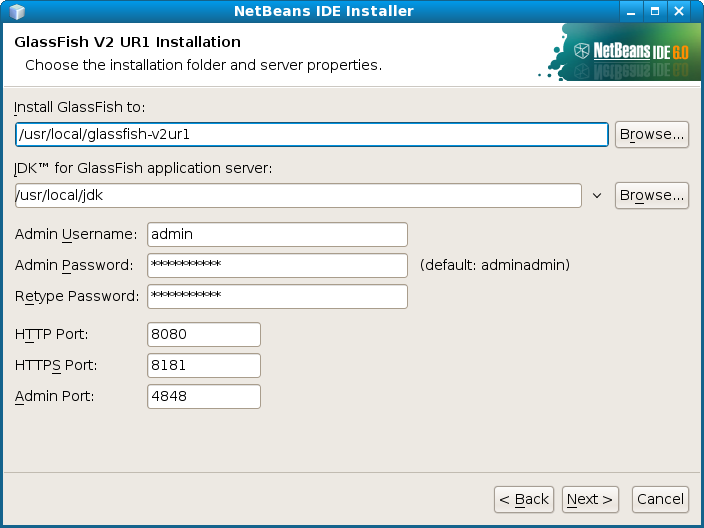Minimize the installer window
Viewport: 704px width, 528px height.
click(x=631, y=11)
